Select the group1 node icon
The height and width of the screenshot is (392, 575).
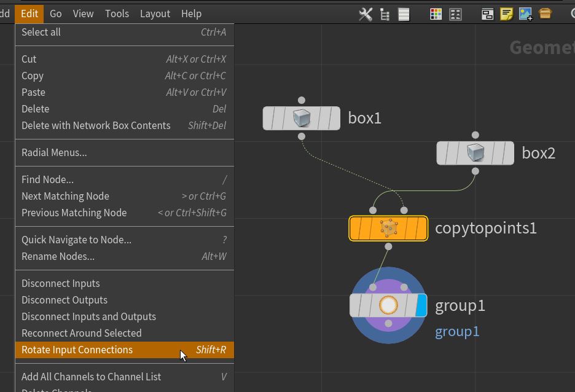(x=388, y=305)
